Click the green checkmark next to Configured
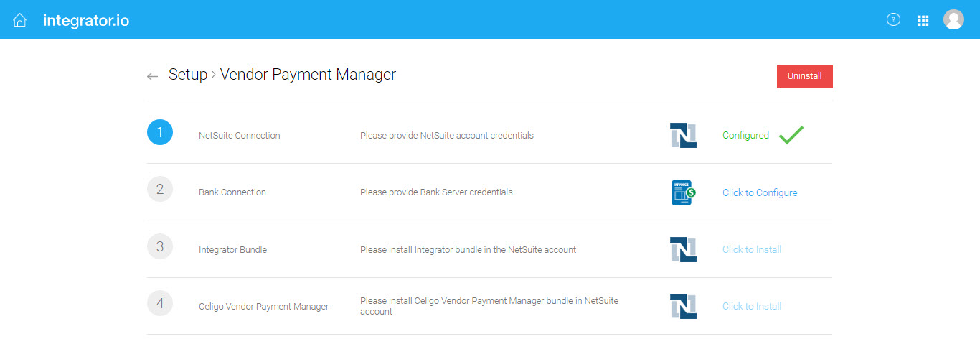 click(x=791, y=134)
